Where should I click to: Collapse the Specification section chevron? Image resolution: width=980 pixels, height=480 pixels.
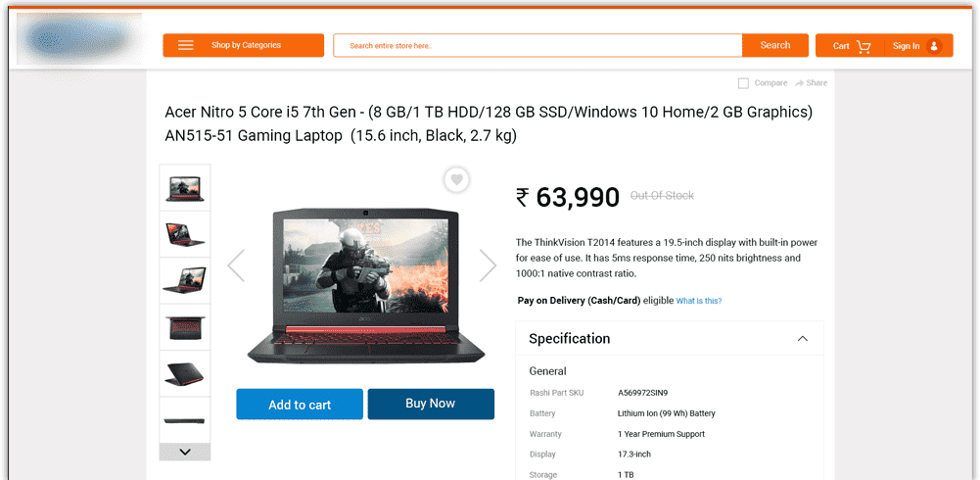tap(803, 339)
